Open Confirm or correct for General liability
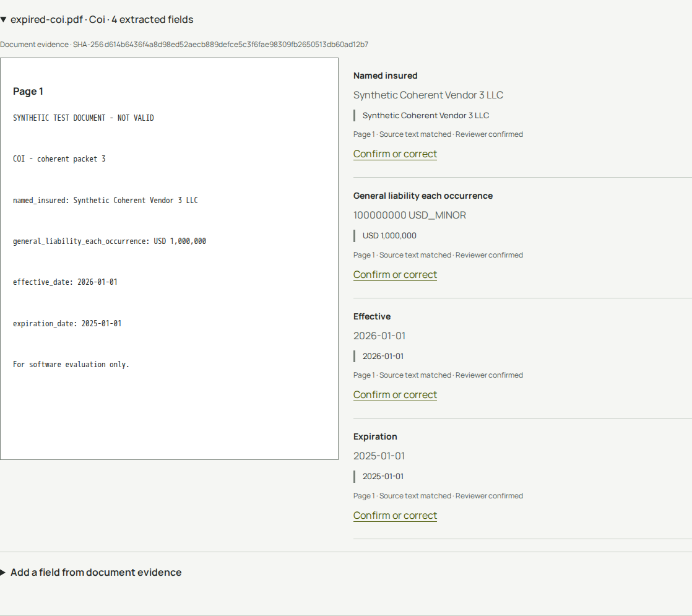692x616 pixels. click(395, 275)
